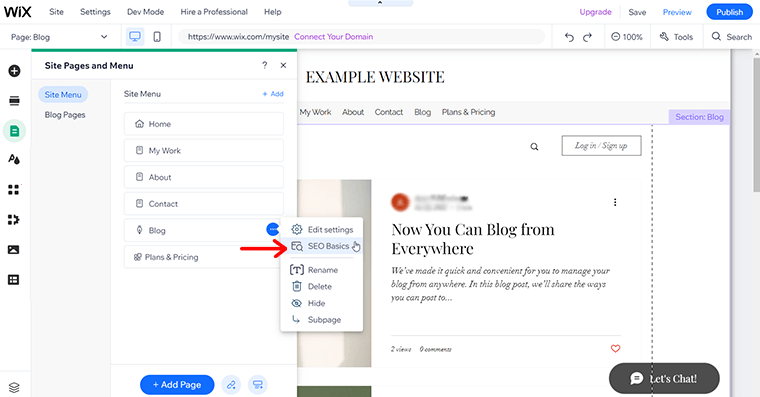Click the Upgrade link
760x397 pixels.
pyautogui.click(x=595, y=12)
